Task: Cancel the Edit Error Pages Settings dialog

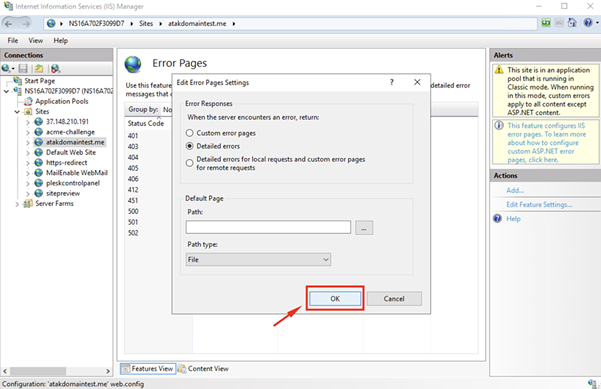Action: point(394,299)
